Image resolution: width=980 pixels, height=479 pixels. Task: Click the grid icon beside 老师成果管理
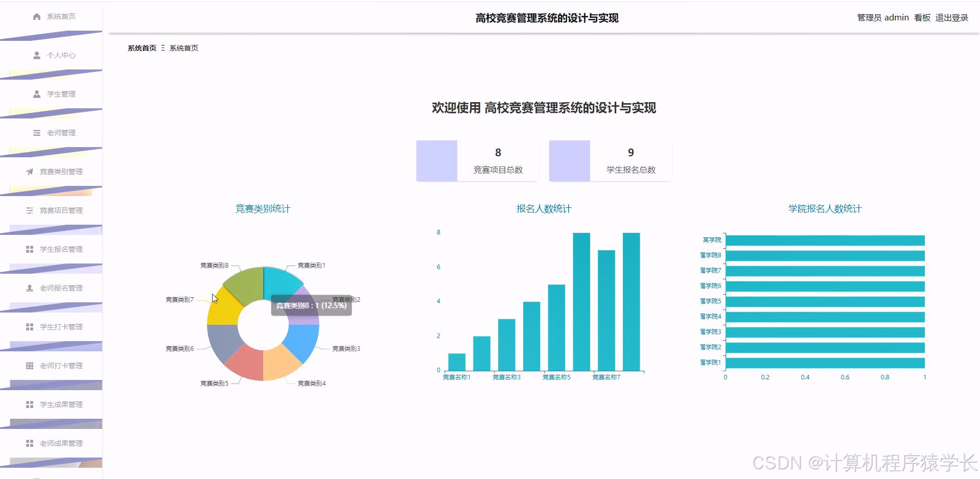(30, 443)
